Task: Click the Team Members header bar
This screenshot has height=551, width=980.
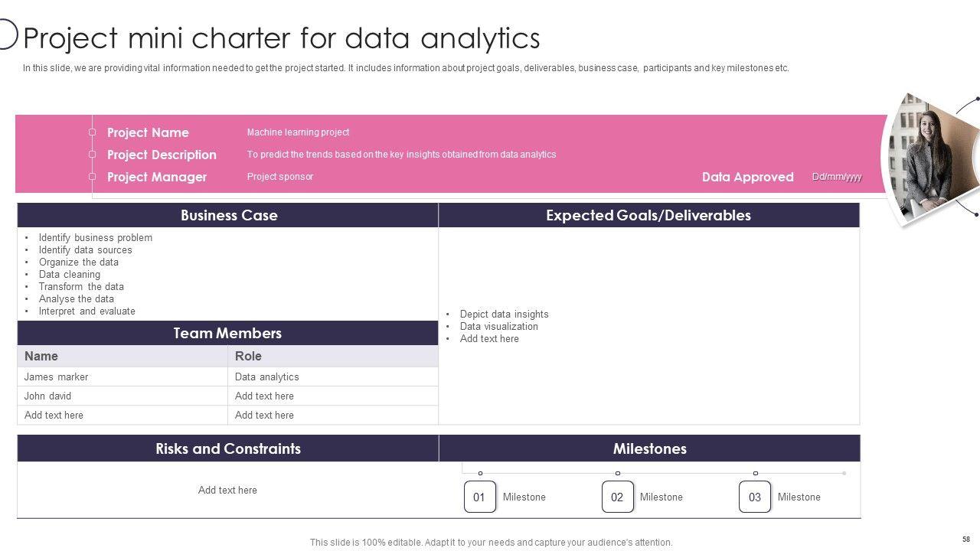Action: 227,333
